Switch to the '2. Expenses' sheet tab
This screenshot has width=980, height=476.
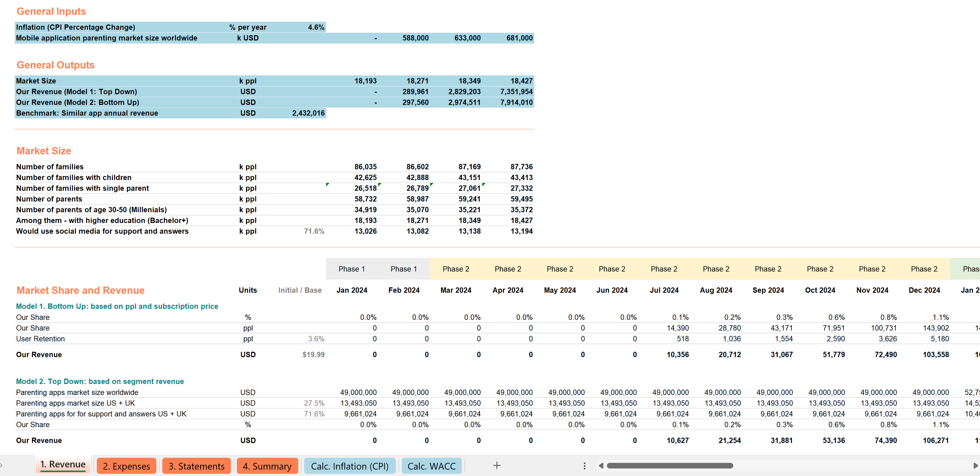coord(126,466)
